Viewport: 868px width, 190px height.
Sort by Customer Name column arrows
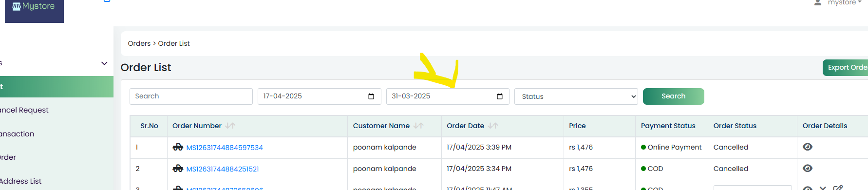click(x=418, y=126)
